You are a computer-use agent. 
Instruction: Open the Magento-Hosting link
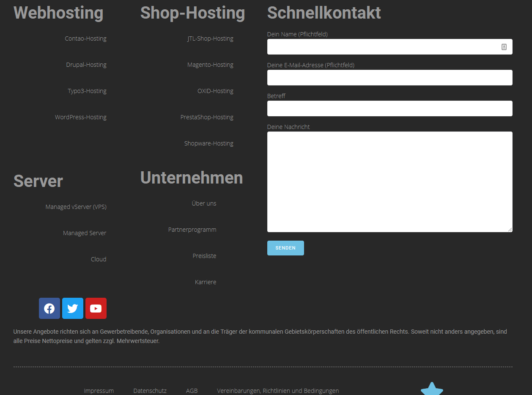point(210,65)
